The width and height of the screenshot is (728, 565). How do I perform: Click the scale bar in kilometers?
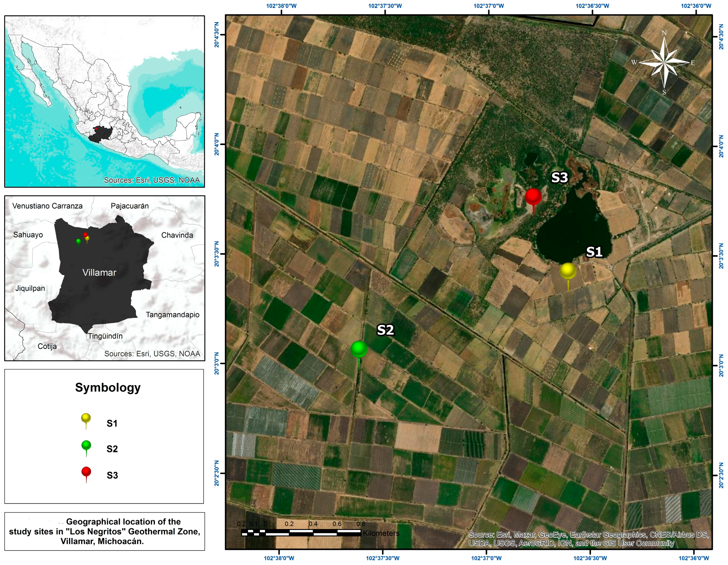tap(301, 532)
